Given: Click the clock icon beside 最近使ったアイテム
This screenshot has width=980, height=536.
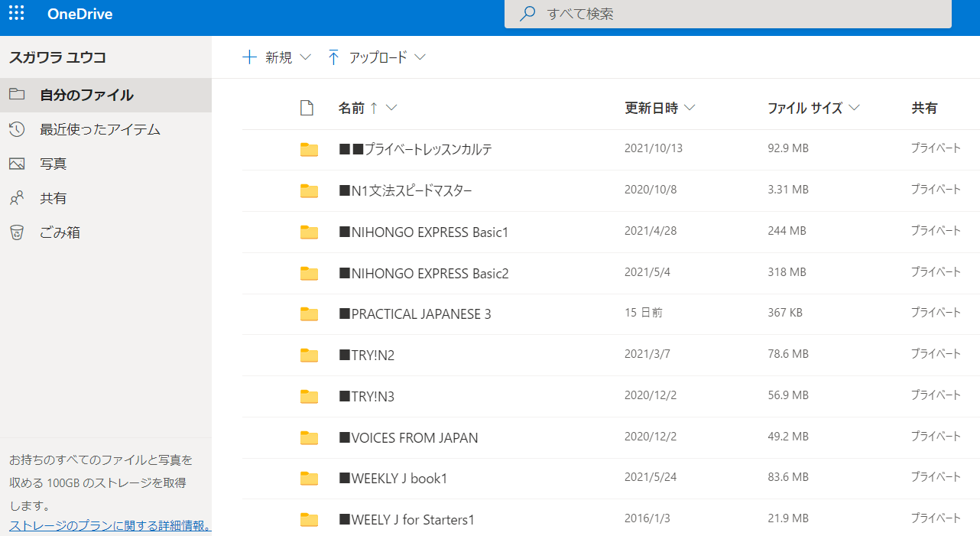Looking at the screenshot, I should pos(17,129).
